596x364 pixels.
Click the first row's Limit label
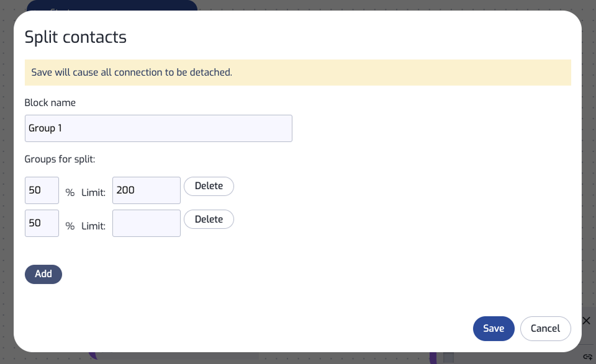click(94, 192)
